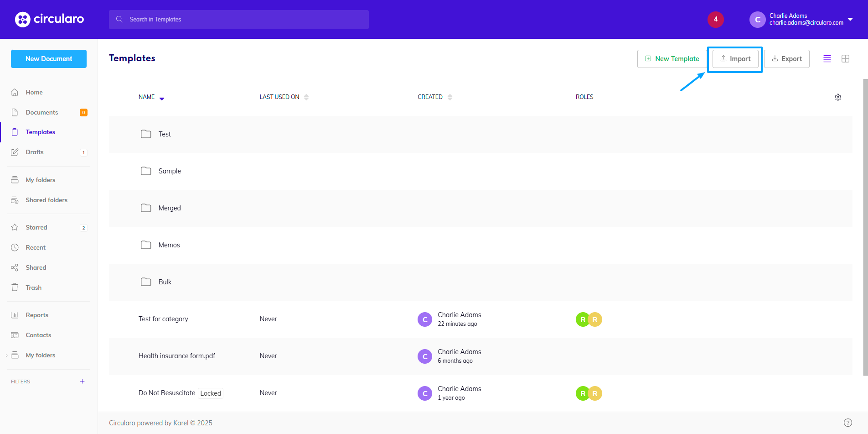Image resolution: width=868 pixels, height=434 pixels.
Task: Click the Export button
Action: (x=786, y=58)
